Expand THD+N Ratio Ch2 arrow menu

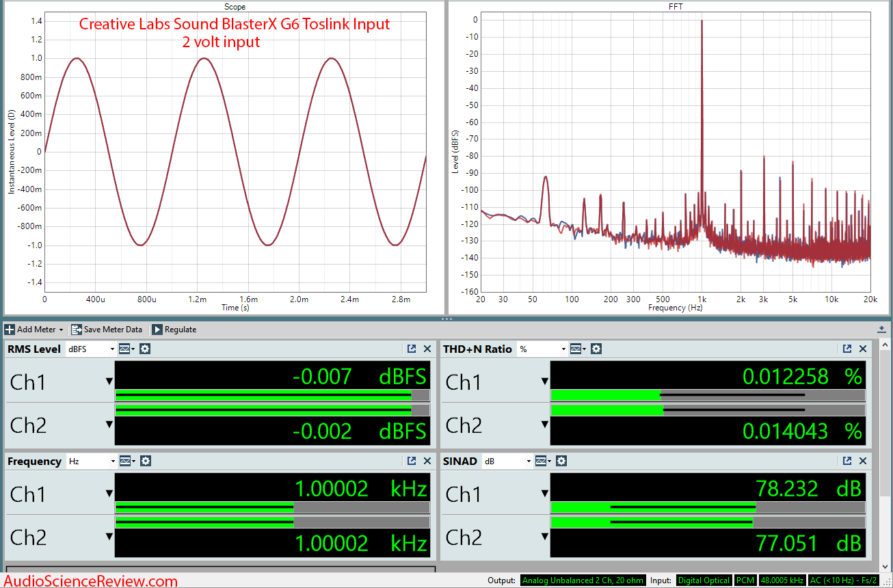click(x=544, y=425)
